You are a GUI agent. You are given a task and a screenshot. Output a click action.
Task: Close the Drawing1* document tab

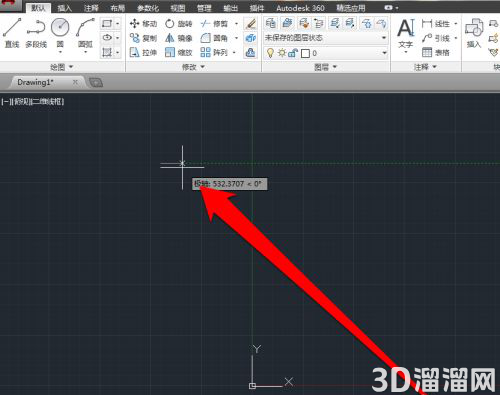(x=75, y=82)
